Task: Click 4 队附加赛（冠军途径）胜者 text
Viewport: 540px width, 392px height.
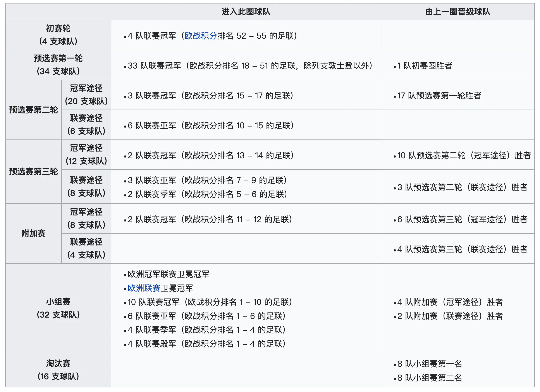Action: (450, 302)
